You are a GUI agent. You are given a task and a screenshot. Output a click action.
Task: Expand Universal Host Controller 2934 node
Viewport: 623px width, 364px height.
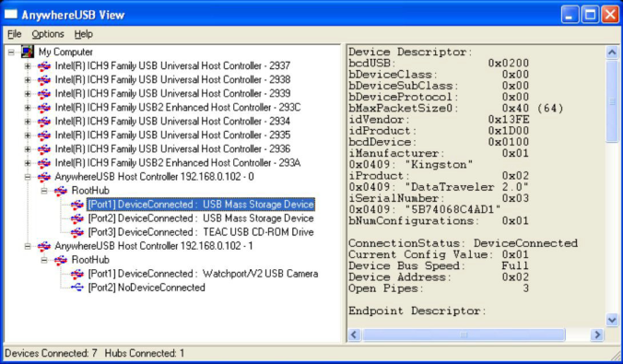pyautogui.click(x=28, y=122)
